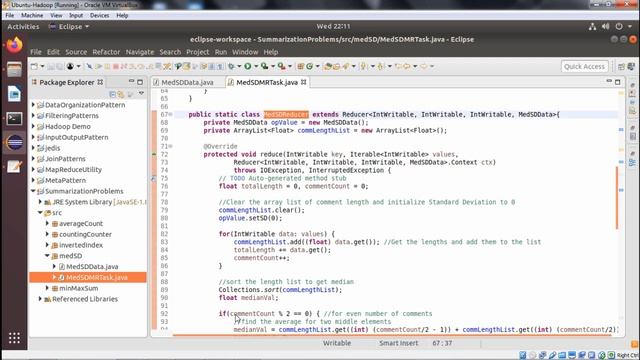Open the Refactor menu
640x360 pixels.
click(106, 52)
